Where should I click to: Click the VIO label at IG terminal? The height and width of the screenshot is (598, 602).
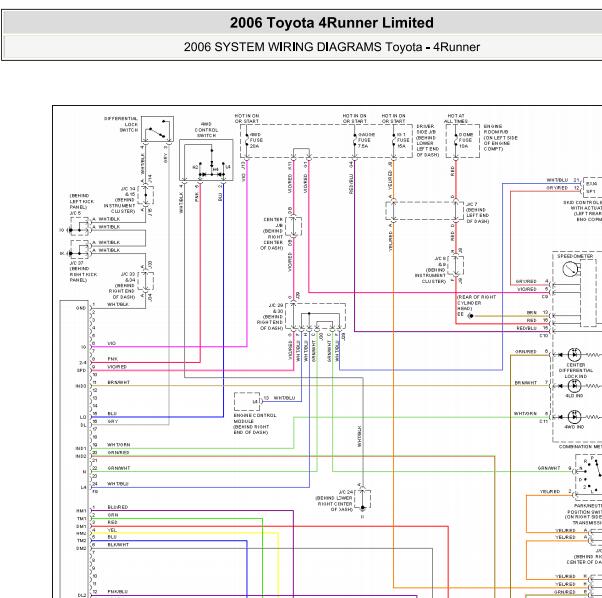111,343
